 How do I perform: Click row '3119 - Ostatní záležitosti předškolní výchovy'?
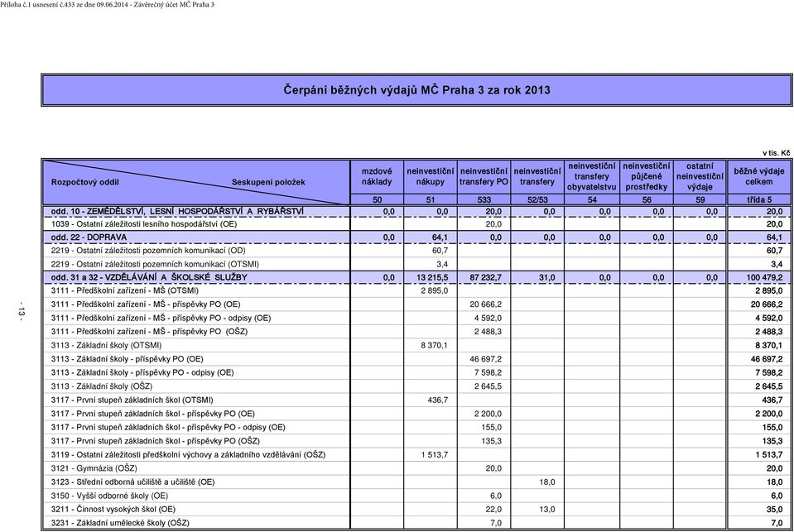(x=416, y=454)
